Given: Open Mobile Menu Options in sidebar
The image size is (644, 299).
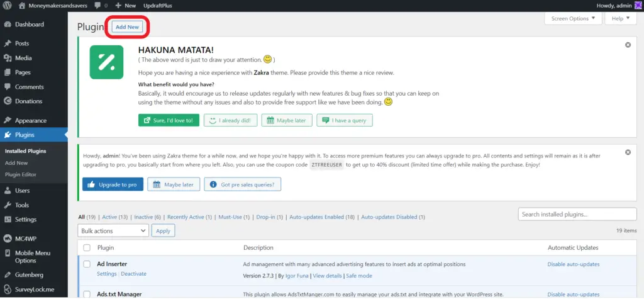Looking at the screenshot, I should [34, 257].
